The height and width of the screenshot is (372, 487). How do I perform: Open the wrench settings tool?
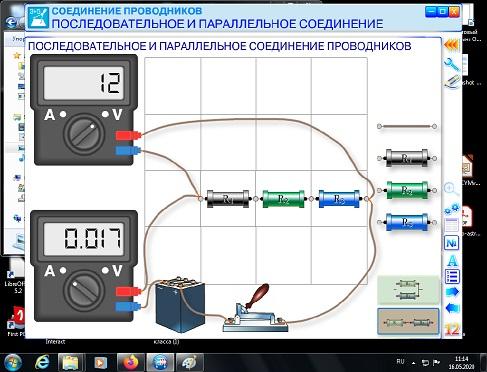point(452,64)
